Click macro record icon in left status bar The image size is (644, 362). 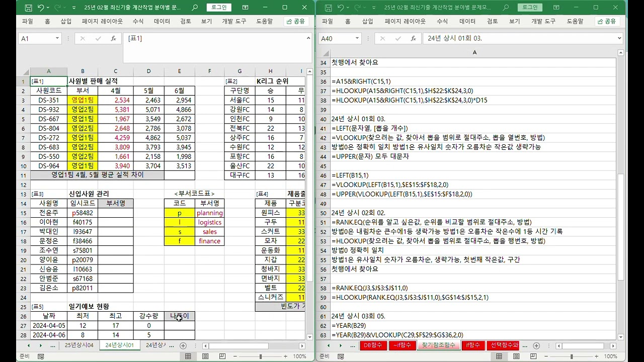[41, 356]
